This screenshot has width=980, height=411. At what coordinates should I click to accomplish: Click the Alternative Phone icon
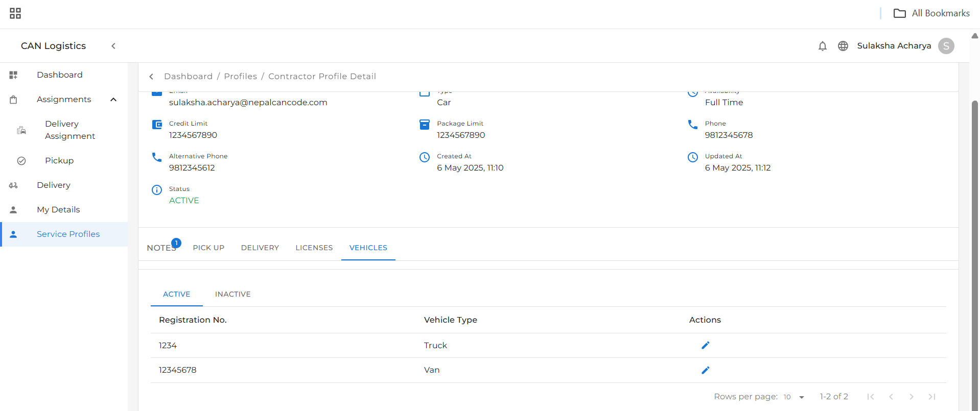157,157
